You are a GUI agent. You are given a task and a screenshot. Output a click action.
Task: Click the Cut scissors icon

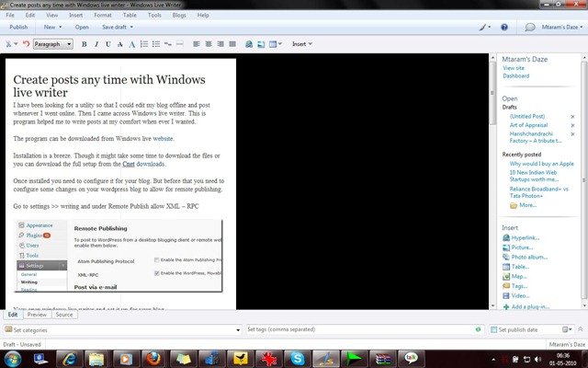pyautogui.click(x=8, y=44)
